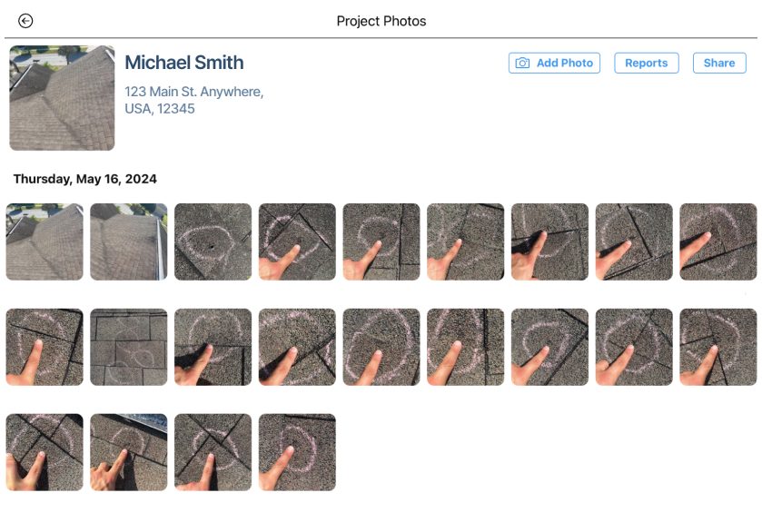
Task: Click the camera icon in Add Photo
Action: 522,64
